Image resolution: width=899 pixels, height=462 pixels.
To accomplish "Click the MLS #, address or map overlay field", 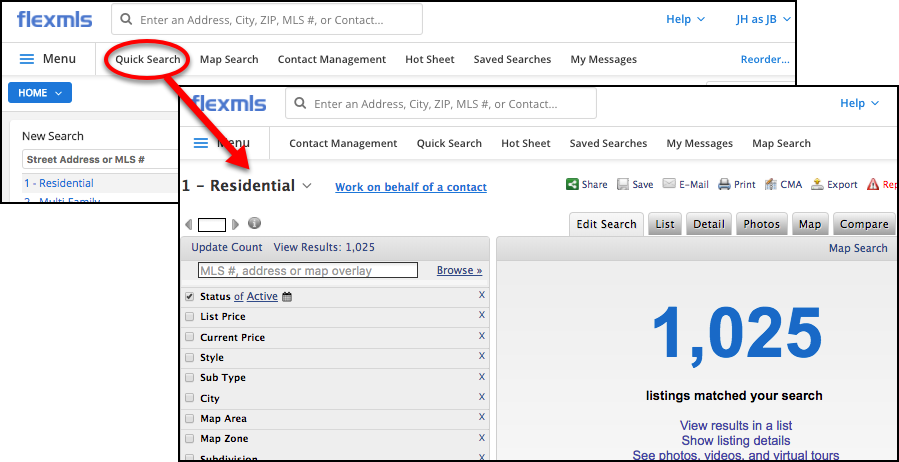I will (x=307, y=270).
